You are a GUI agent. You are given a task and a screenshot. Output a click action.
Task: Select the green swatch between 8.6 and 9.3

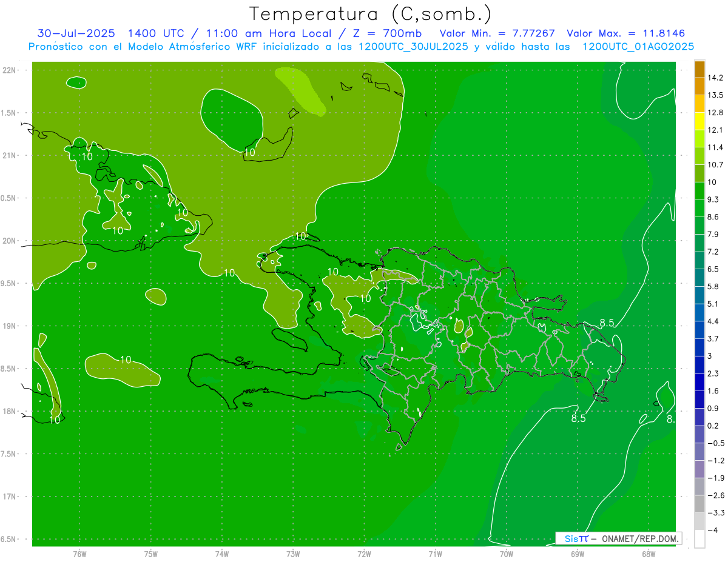click(699, 208)
